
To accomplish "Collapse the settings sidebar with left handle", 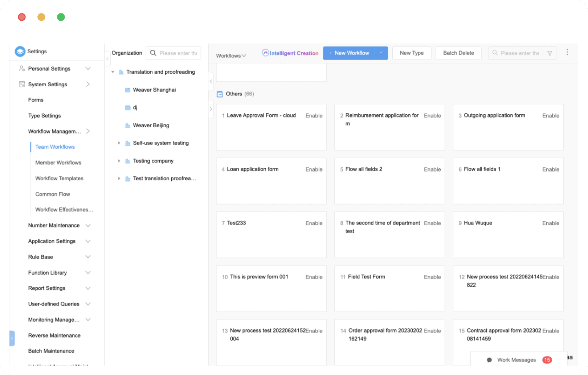I will (x=12, y=338).
